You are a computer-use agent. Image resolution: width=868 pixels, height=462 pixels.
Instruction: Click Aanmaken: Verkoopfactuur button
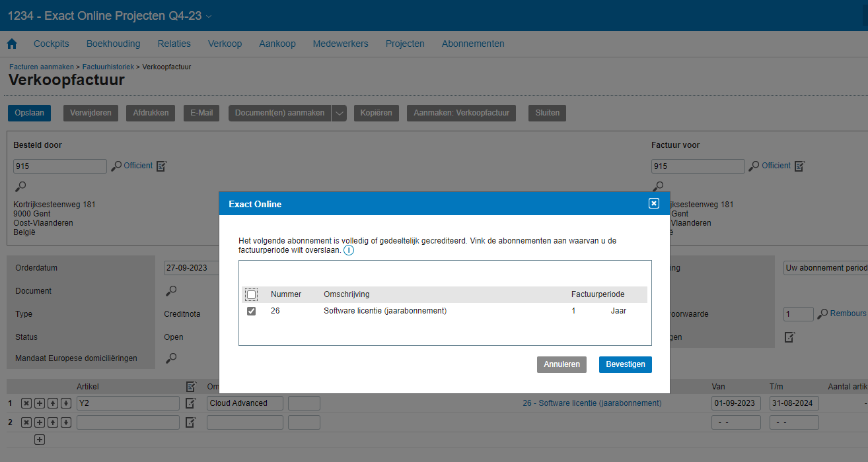(x=462, y=113)
